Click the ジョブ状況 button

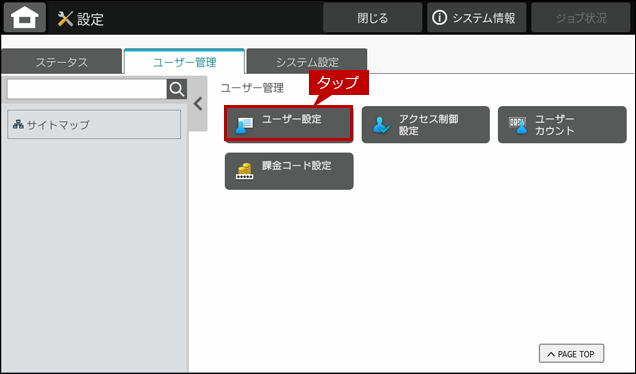pyautogui.click(x=581, y=18)
